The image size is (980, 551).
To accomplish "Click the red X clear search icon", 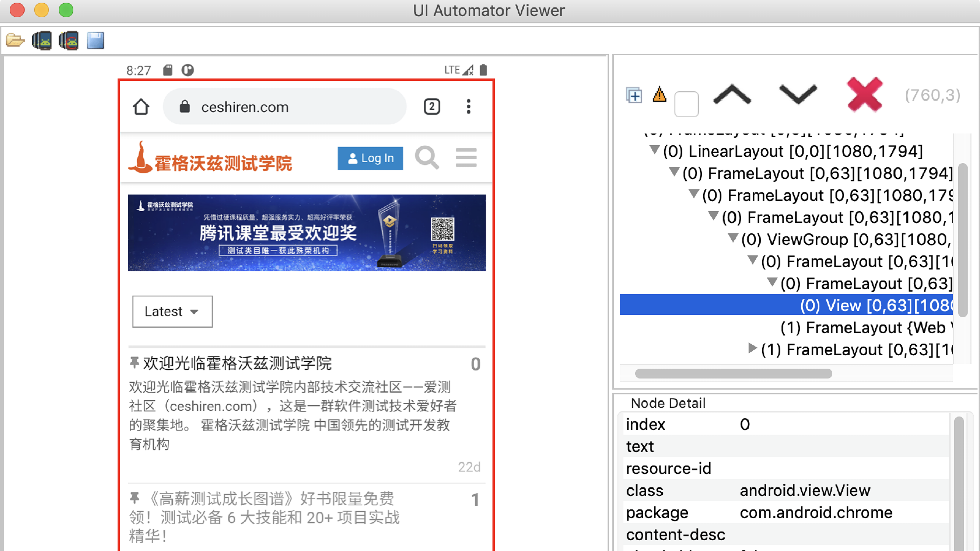I will click(x=864, y=95).
